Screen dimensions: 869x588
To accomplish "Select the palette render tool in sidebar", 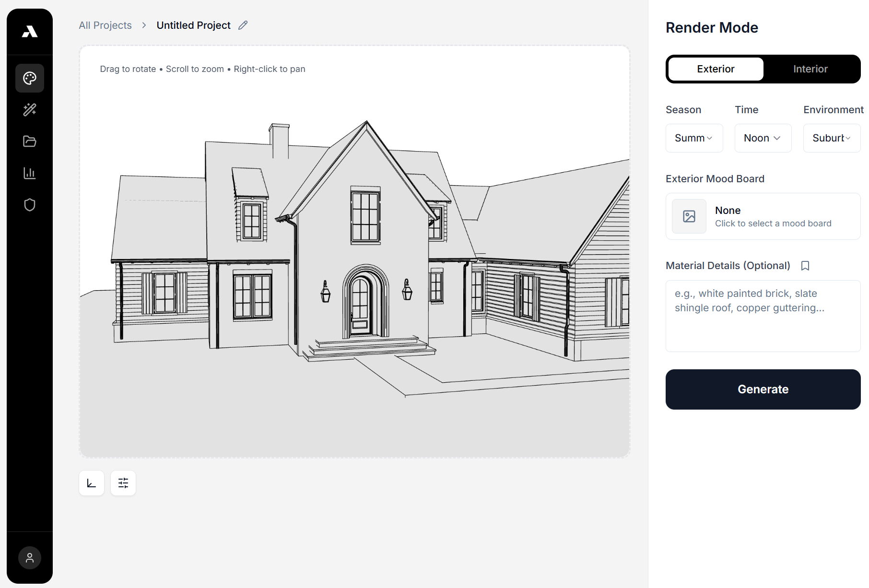I will [29, 78].
